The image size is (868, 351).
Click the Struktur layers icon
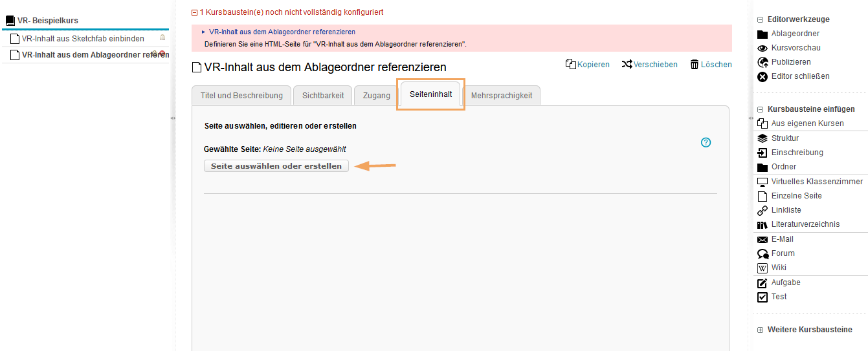tap(762, 138)
